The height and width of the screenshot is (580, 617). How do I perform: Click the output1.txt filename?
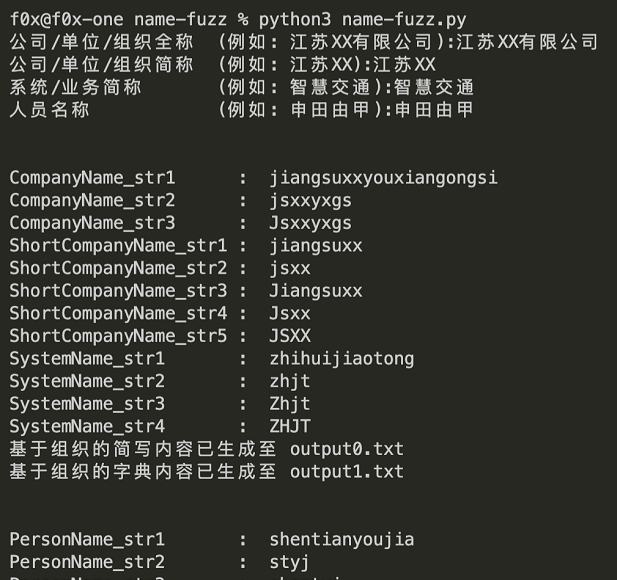click(x=346, y=471)
